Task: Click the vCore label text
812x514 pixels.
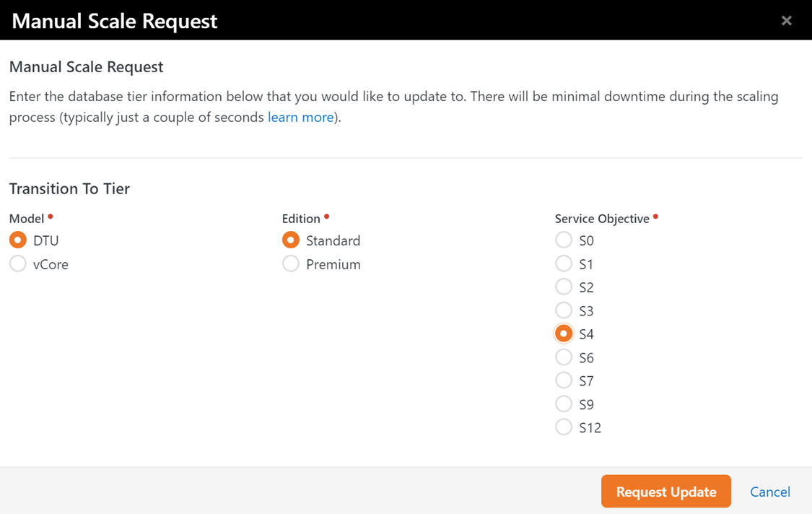Action: (51, 264)
